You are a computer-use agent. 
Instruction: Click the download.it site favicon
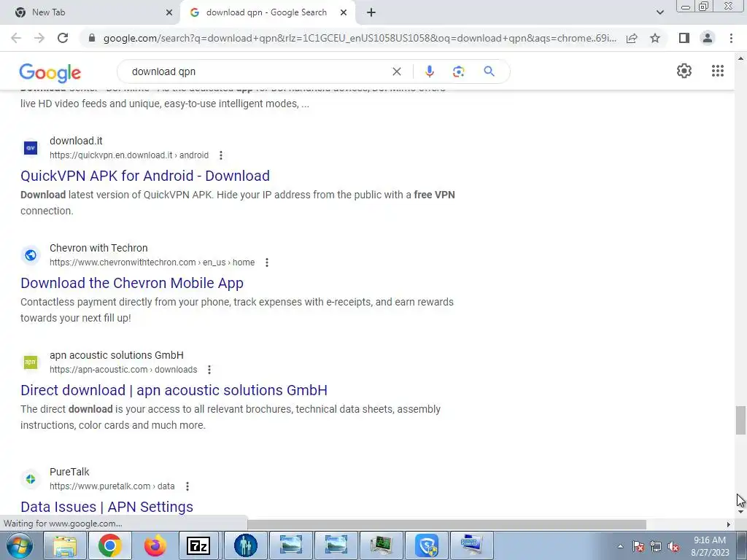31,148
